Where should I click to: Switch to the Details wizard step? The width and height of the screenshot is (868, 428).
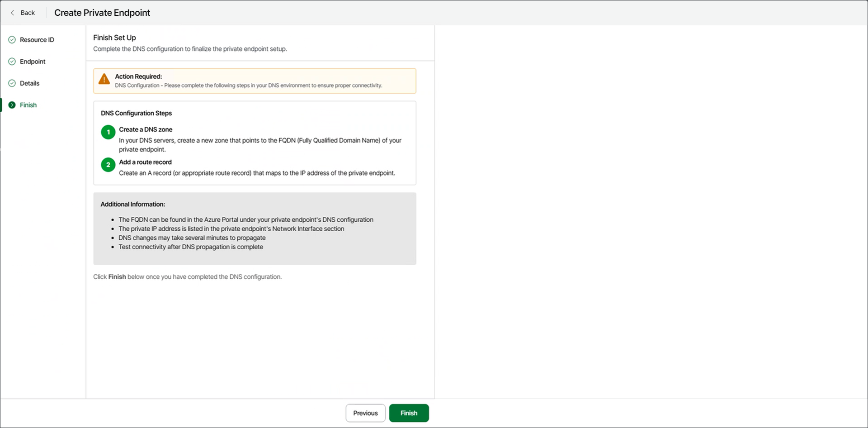click(x=30, y=83)
